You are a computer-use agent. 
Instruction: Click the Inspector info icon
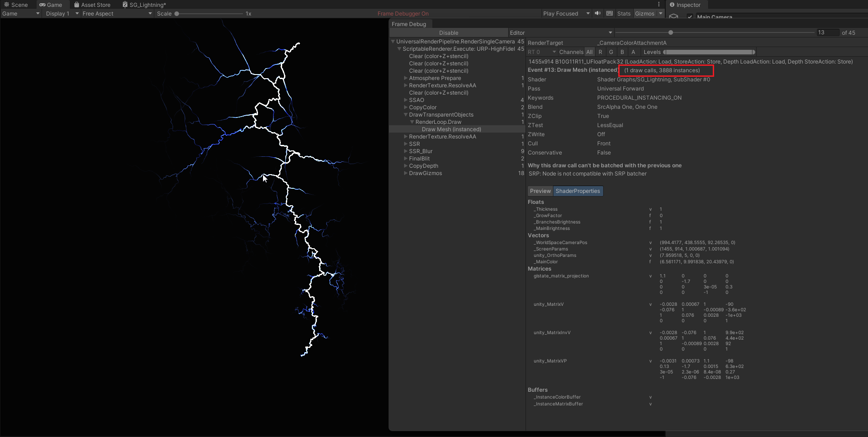[x=672, y=5]
